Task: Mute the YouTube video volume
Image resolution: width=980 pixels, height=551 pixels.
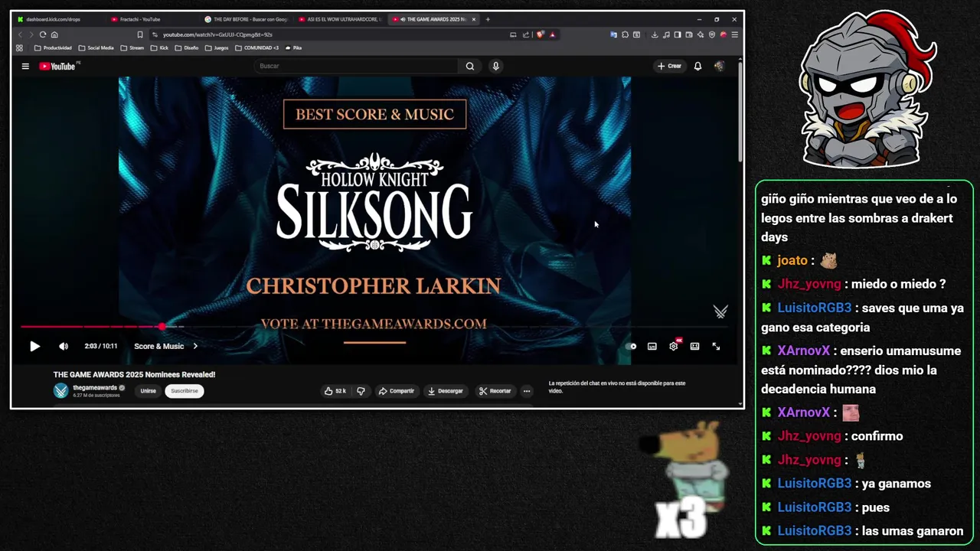Action: pos(64,347)
